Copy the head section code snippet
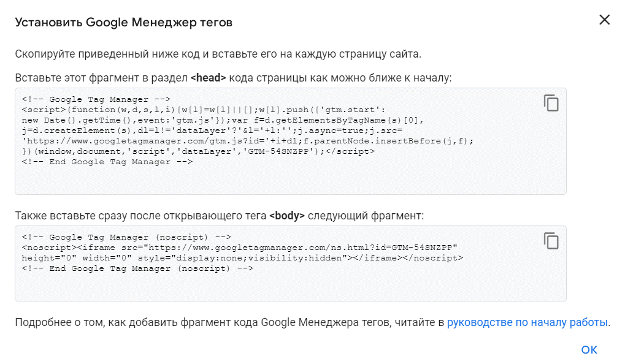 [551, 103]
